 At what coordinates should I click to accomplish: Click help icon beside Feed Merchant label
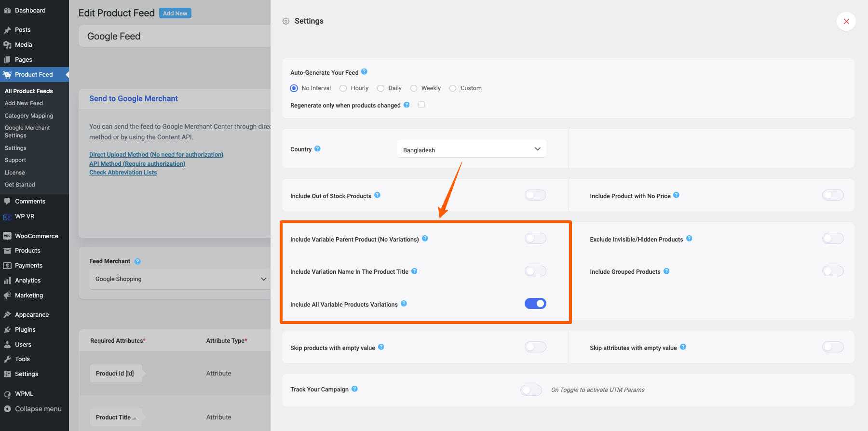point(137,261)
